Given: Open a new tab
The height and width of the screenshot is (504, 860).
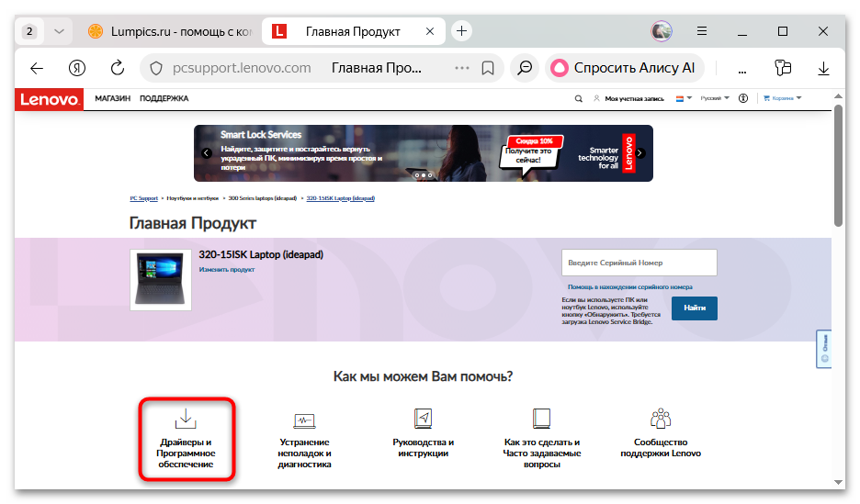Looking at the screenshot, I should click(462, 31).
